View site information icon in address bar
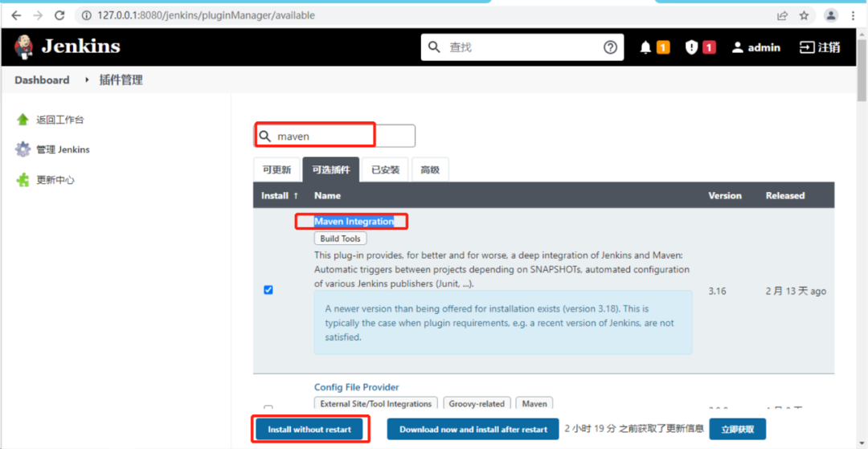This screenshot has height=449, width=868. coord(86,15)
